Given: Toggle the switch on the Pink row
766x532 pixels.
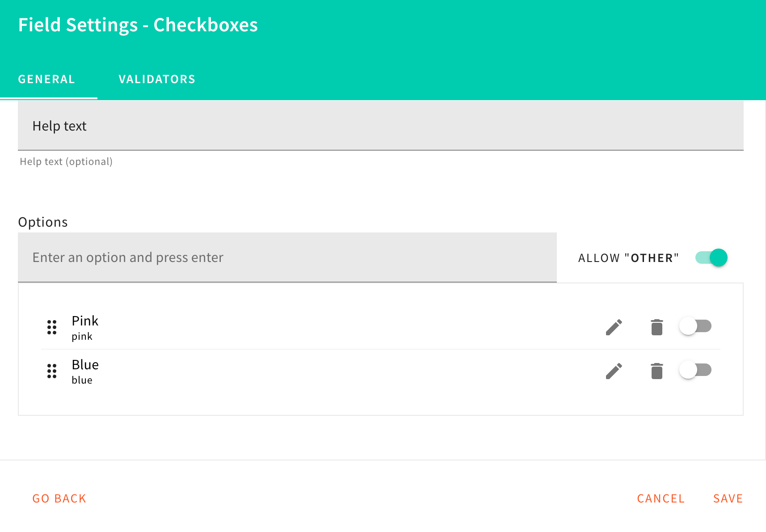Looking at the screenshot, I should [x=695, y=326].
